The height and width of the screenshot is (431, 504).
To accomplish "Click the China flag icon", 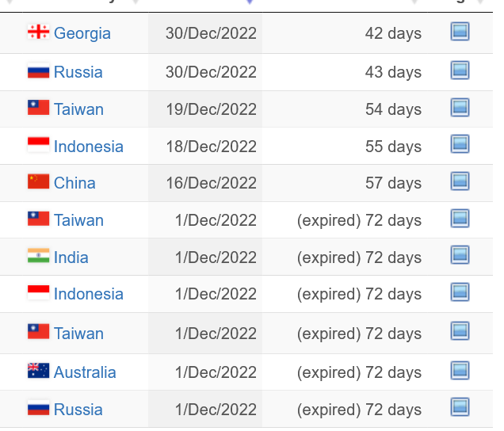I will (x=38, y=182).
